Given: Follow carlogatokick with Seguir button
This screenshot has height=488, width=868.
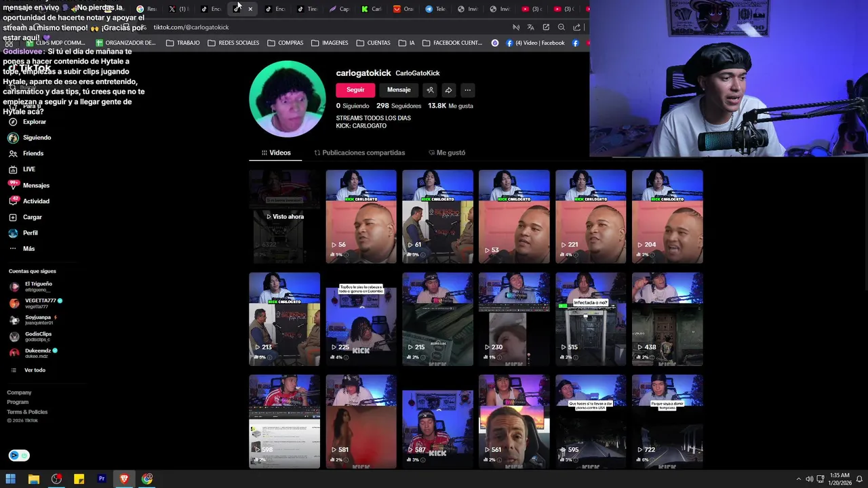Looking at the screenshot, I should tap(355, 90).
